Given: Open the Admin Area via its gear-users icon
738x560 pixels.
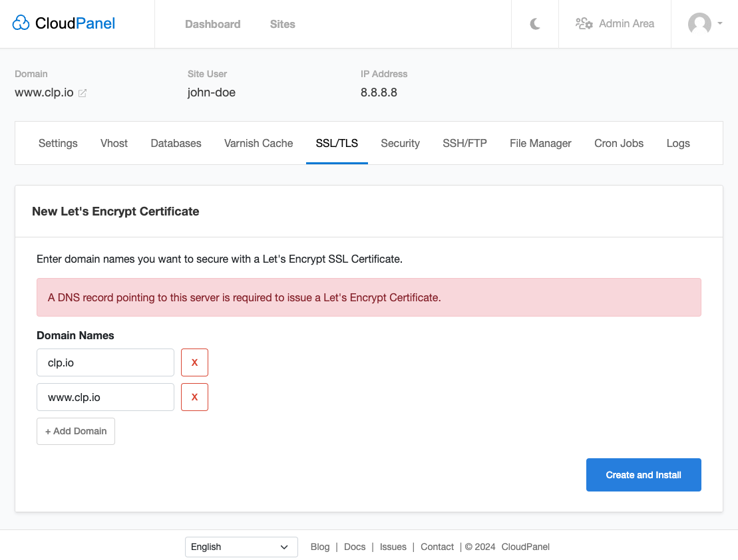Looking at the screenshot, I should (584, 23).
